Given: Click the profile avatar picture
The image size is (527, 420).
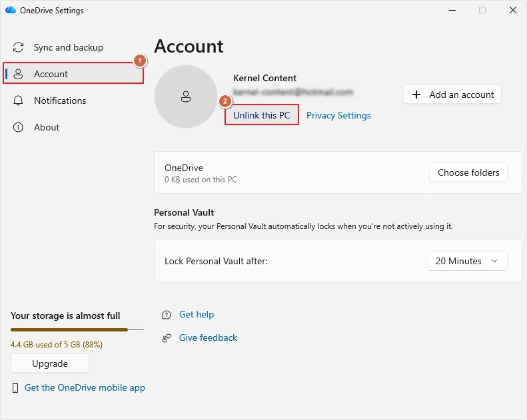Looking at the screenshot, I should point(186,97).
